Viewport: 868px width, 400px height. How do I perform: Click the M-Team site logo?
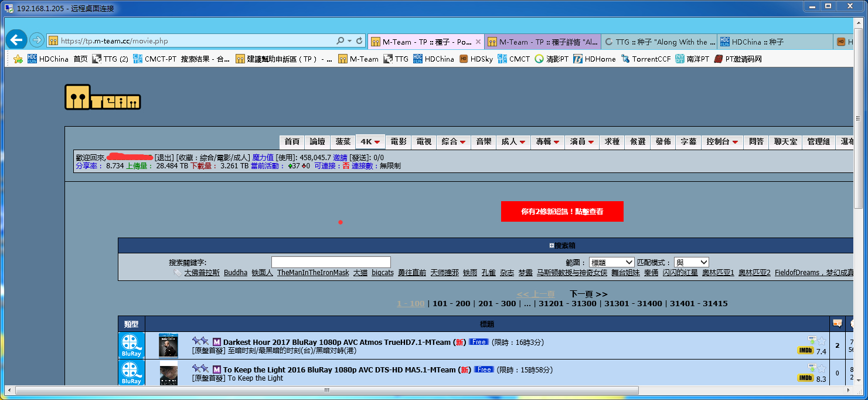(x=103, y=97)
